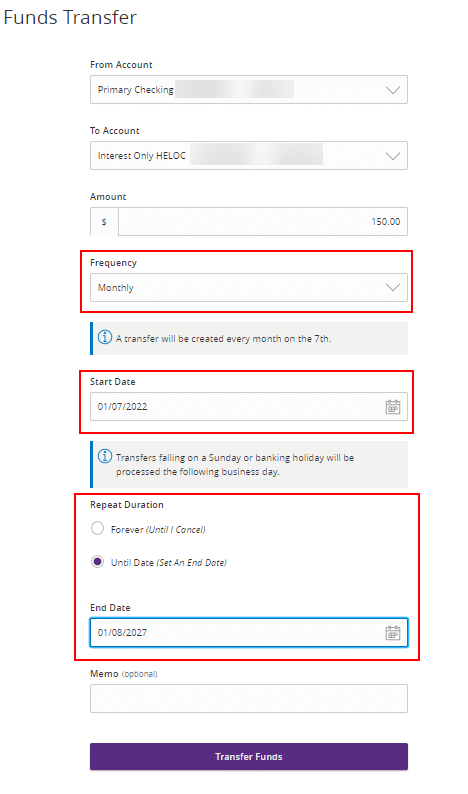Submit with the Transfer Funds button
This screenshot has height=794, width=468.
coord(249,757)
